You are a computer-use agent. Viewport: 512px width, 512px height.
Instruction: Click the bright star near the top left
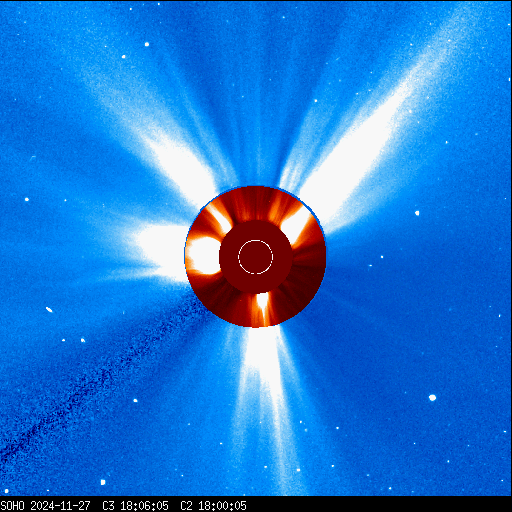[x=147, y=44]
